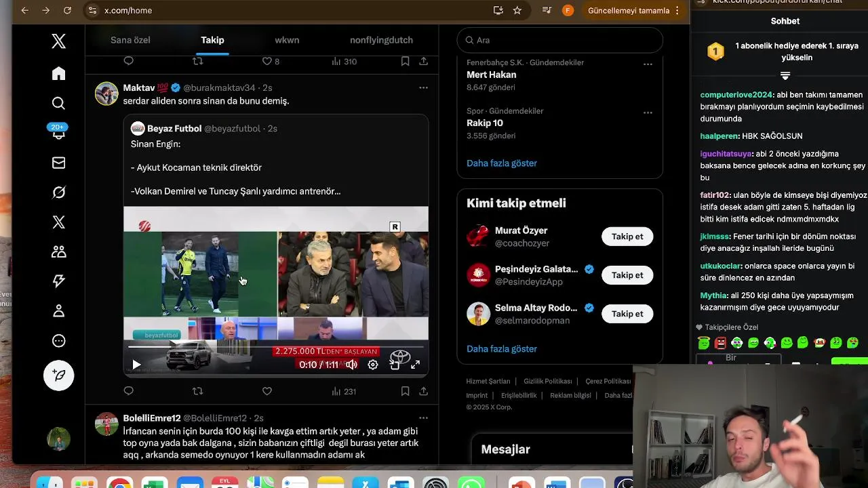
Task: Expand the video to fullscreen
Action: click(x=415, y=365)
